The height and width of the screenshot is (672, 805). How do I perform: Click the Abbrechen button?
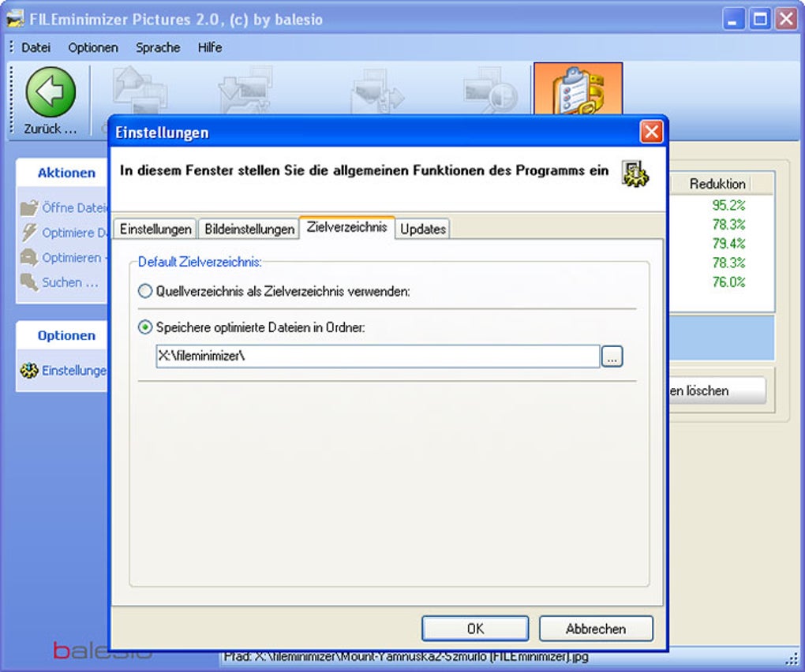pyautogui.click(x=596, y=629)
